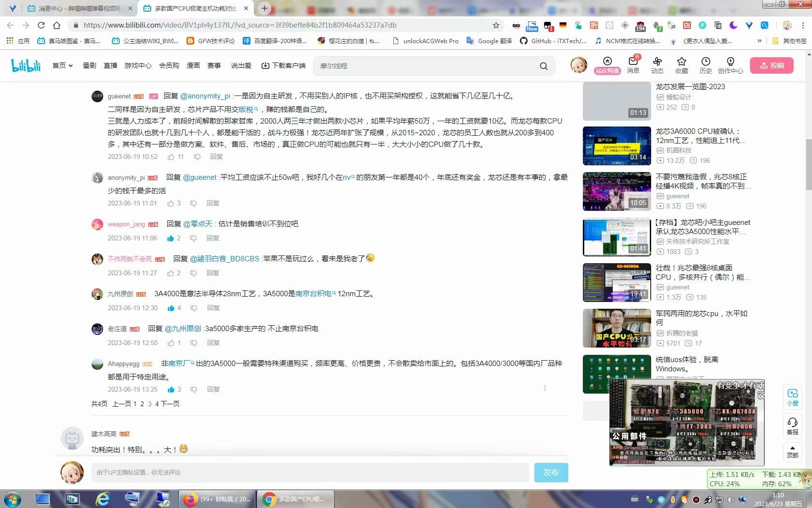Reply to gueenet's 10:52 comment
Screen dimensions: 812x508
point(217,157)
